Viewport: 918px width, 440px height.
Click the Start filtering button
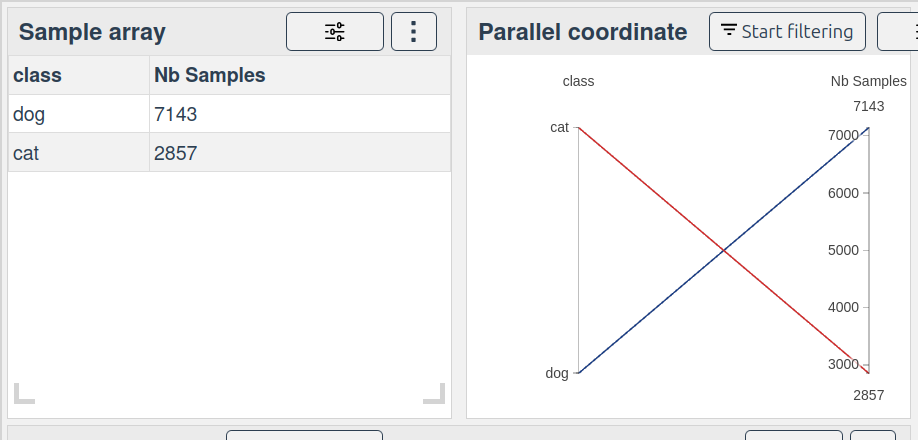pyautogui.click(x=787, y=32)
